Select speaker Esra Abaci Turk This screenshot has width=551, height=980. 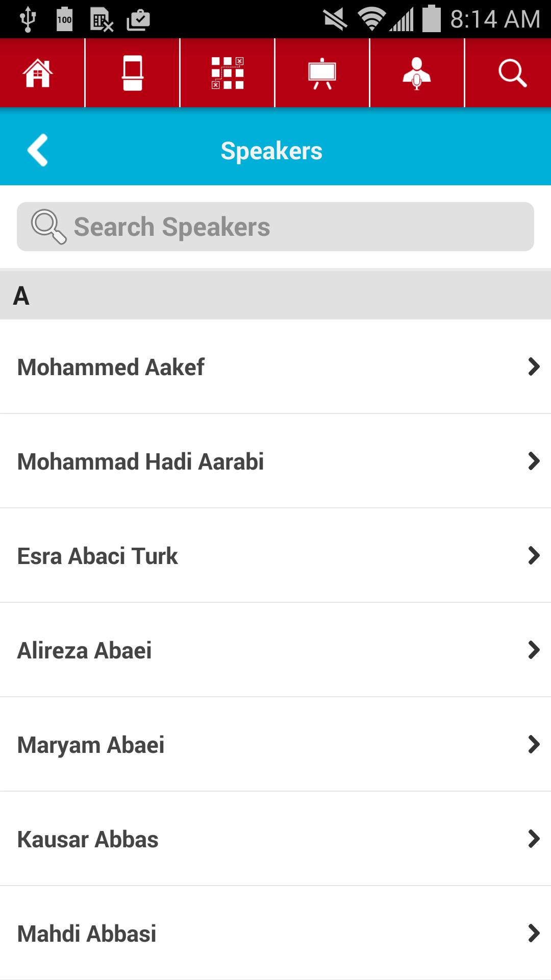[x=97, y=556]
